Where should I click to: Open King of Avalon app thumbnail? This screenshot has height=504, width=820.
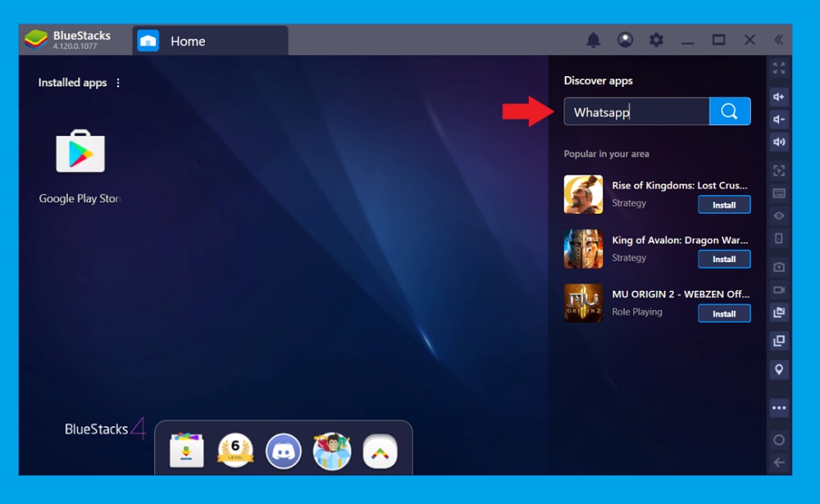[583, 249]
